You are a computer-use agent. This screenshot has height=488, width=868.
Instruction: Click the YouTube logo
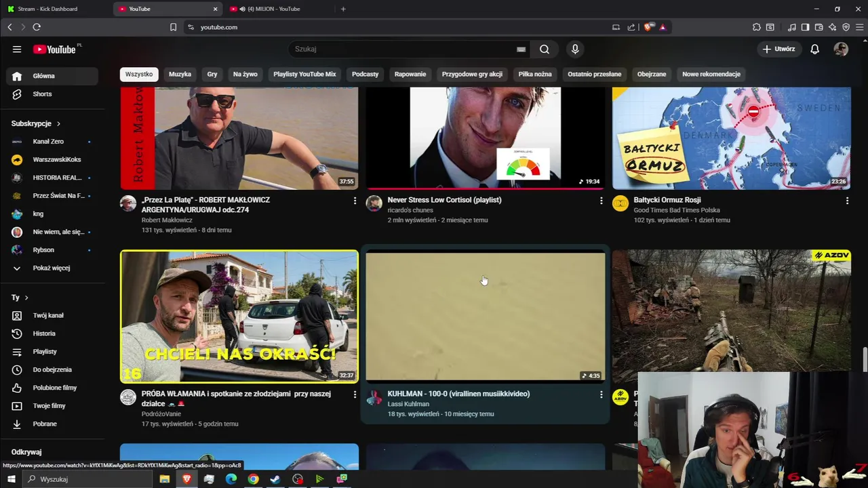(x=55, y=49)
